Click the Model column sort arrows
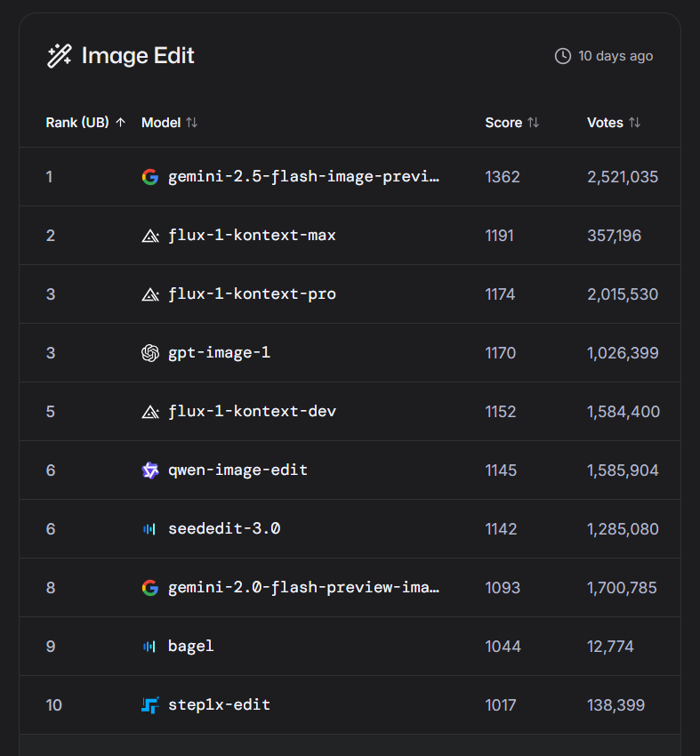The image size is (700, 756). tap(192, 123)
